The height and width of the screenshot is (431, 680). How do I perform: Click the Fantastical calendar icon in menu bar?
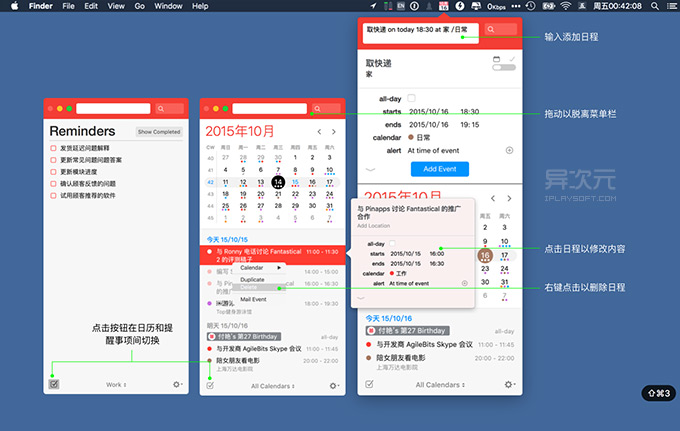click(443, 6)
